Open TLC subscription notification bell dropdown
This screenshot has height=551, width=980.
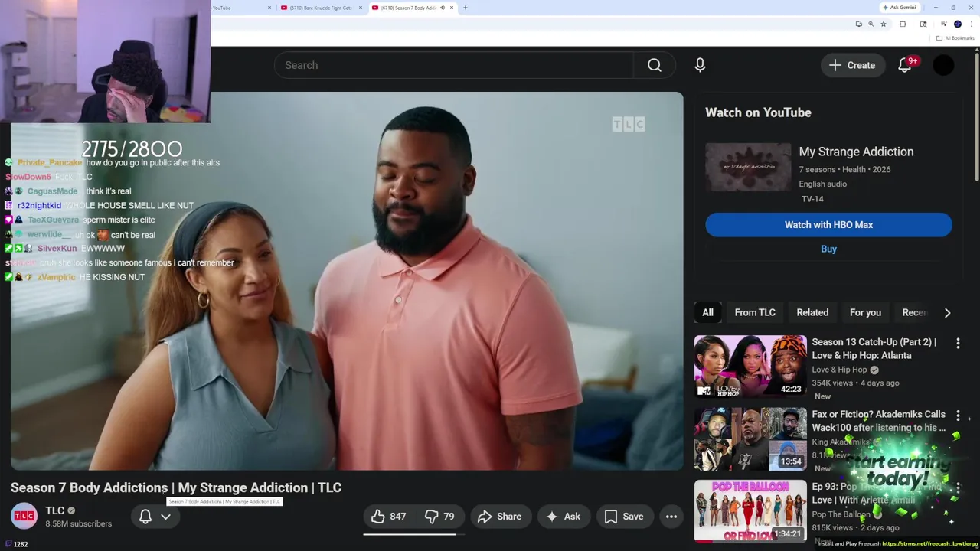155,517
